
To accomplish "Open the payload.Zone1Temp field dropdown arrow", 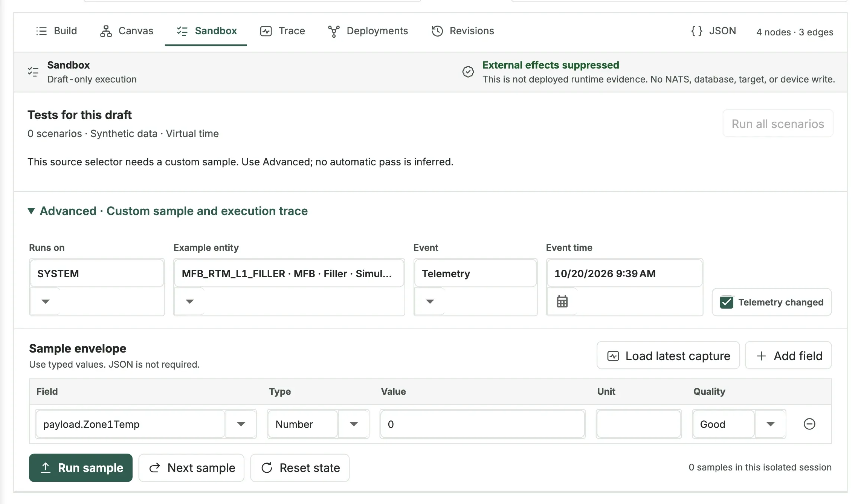I will (x=241, y=424).
